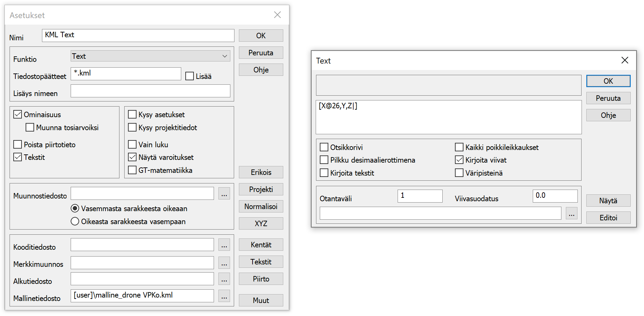Browse for Alkutiedosto file
Viewport: 644px width, 316px height.
click(224, 279)
